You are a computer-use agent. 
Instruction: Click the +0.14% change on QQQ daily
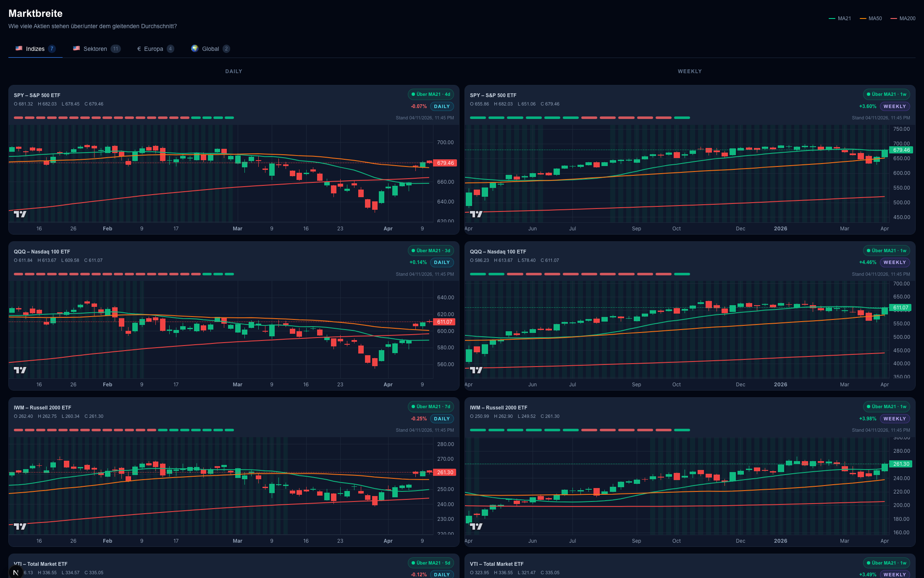tap(418, 262)
